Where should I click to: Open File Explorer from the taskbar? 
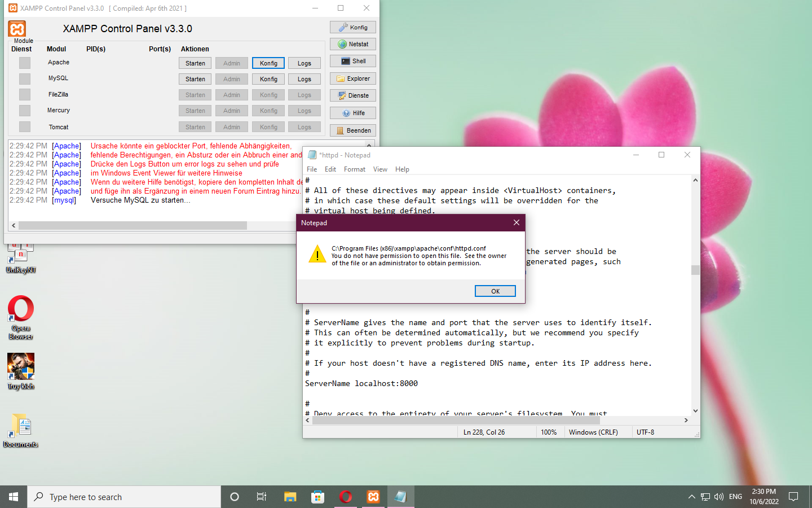pos(290,497)
